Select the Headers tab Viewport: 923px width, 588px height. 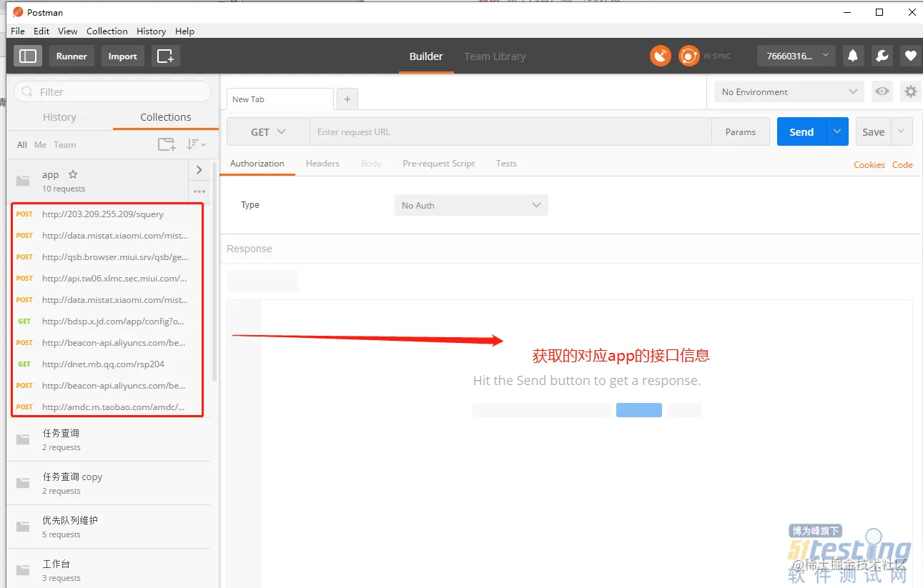(x=322, y=164)
